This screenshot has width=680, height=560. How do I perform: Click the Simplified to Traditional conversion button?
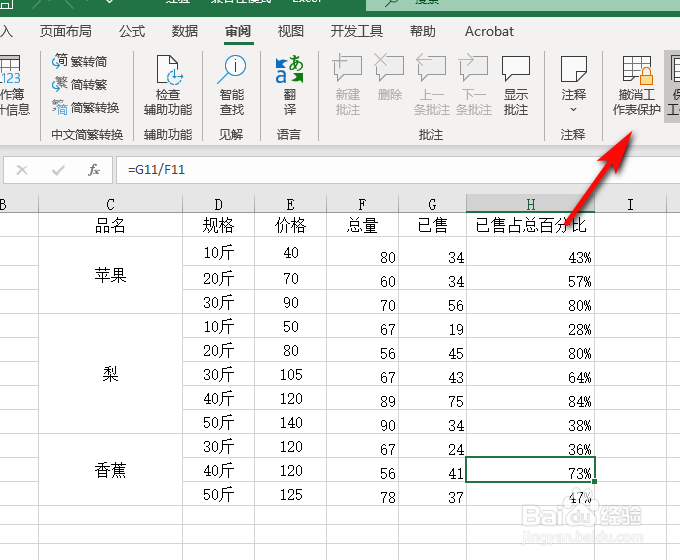(x=79, y=84)
